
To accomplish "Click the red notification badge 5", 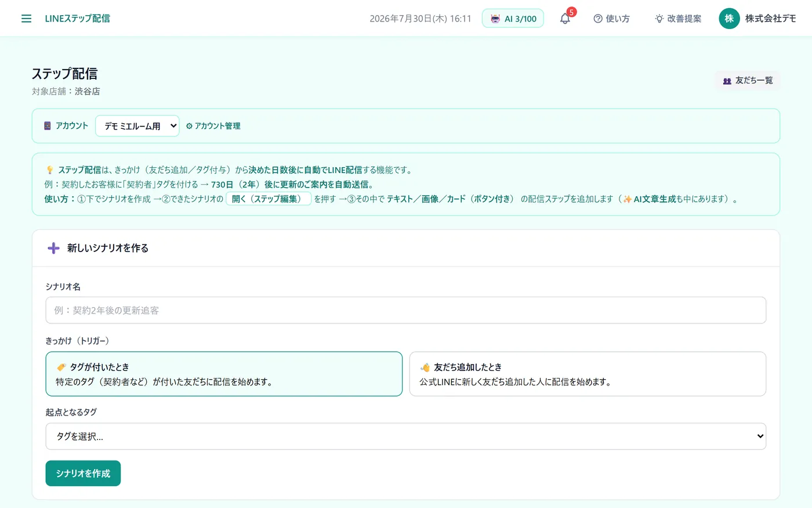I will [571, 12].
